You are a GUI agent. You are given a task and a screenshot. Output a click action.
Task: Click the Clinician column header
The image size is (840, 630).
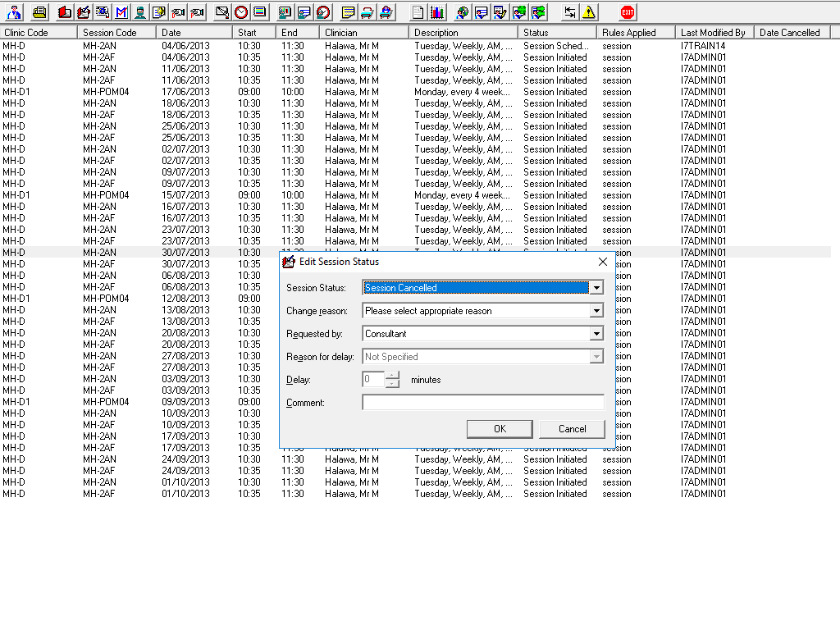[363, 32]
